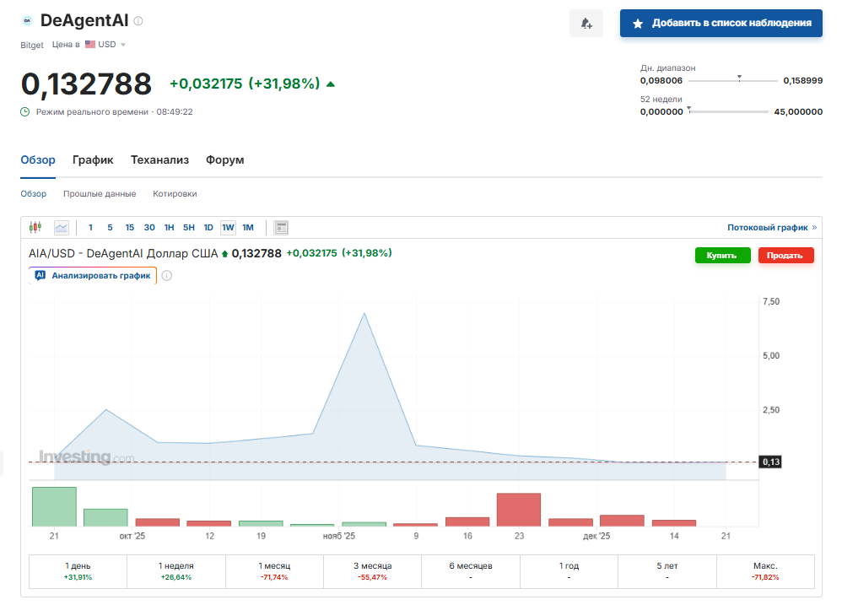Switch to the Форум tab
This screenshot has height=616, width=842.
[224, 159]
